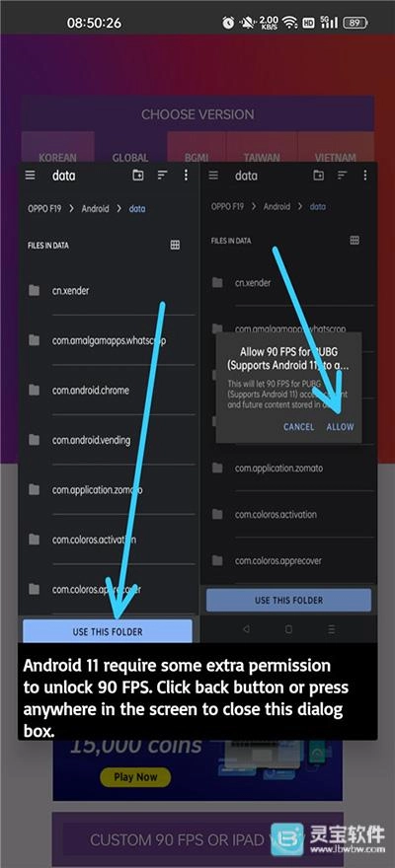Tap the new folder icon in left panel

[x=138, y=176]
